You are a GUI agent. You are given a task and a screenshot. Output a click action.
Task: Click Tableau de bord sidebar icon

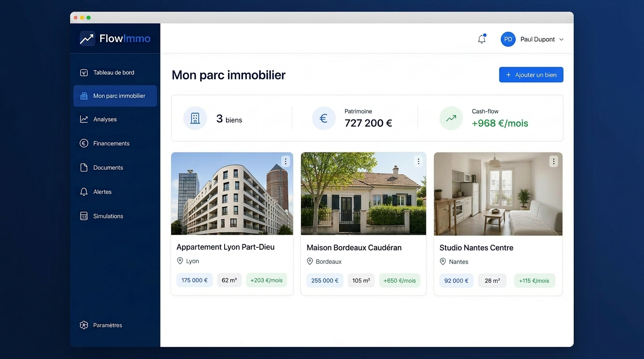(84, 72)
